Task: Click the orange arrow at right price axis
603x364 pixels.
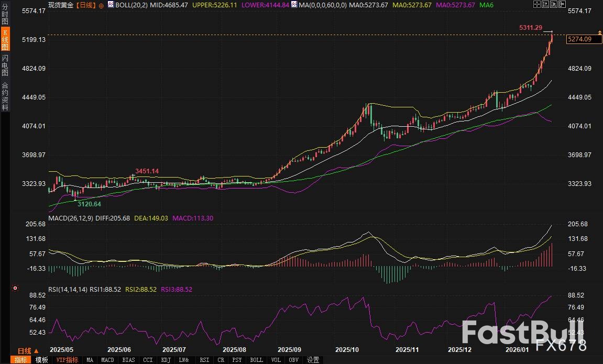Action: click(599, 32)
